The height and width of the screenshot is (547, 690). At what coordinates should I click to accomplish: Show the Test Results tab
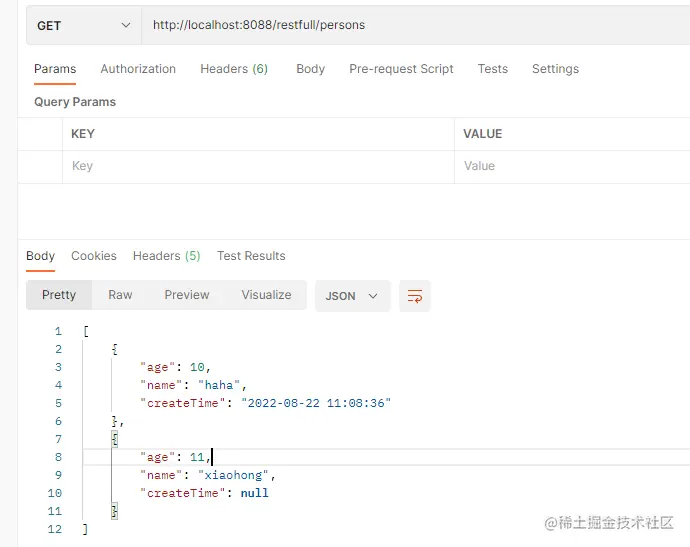[x=251, y=256]
